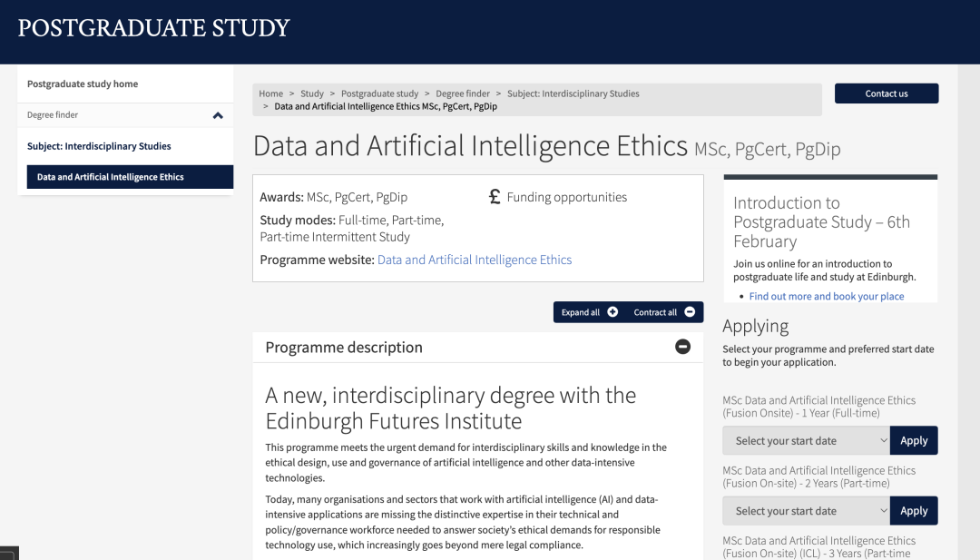Screen dimensions: 980x560
Task: Open the 2 Years Part-time start date dropdown
Action: [x=806, y=511]
